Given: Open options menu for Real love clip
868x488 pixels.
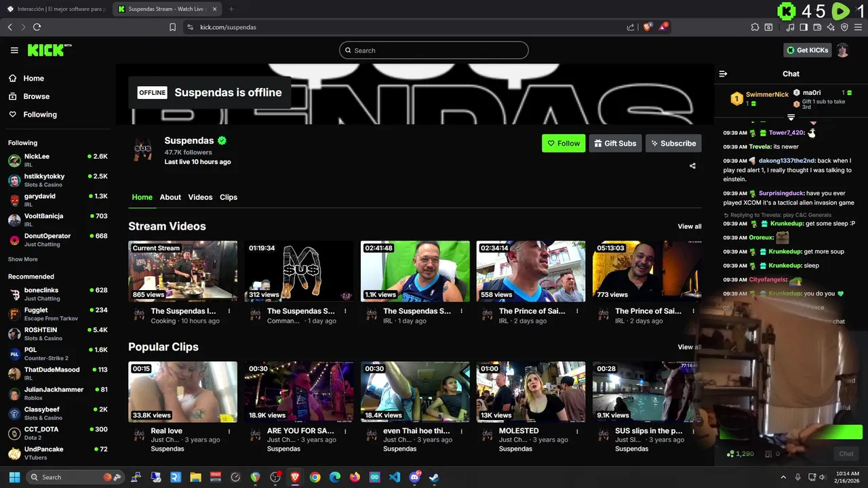Looking at the screenshot, I should tap(229, 431).
